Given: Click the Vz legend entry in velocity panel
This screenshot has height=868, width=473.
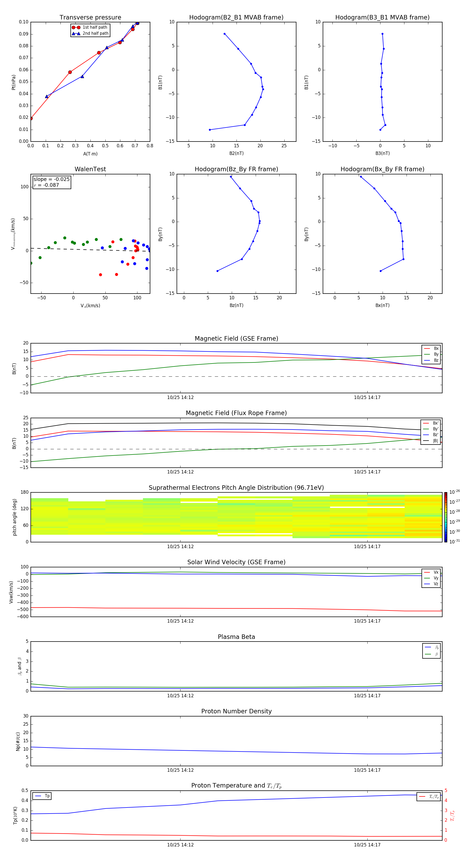Looking at the screenshot, I should [431, 584].
